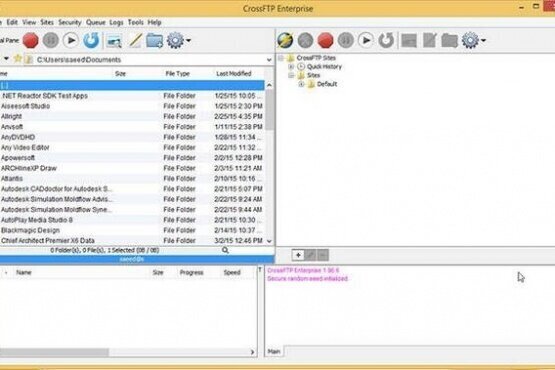Viewport: 555px width, 370px height.
Task: Open the Help menu
Action: (154, 22)
